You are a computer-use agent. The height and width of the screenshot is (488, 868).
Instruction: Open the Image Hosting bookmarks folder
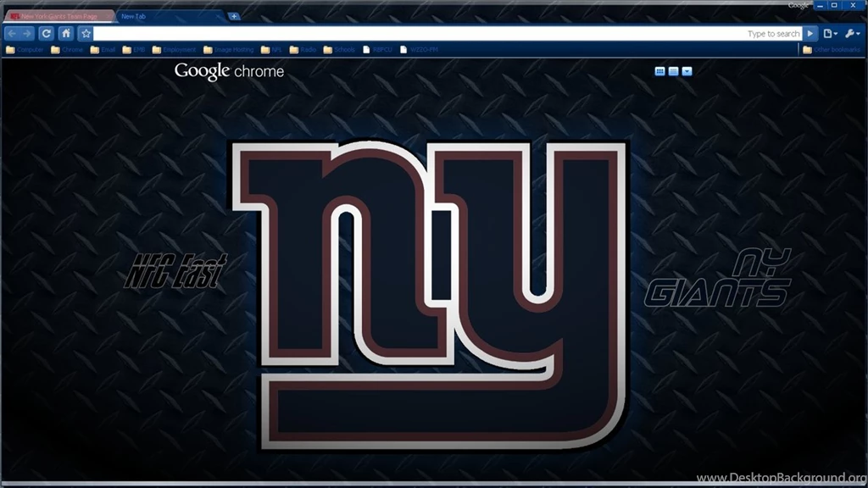click(228, 50)
